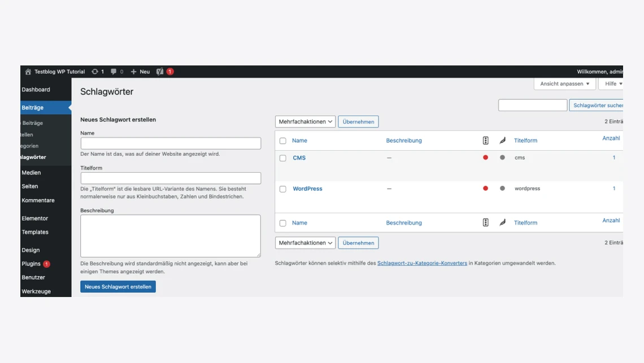Click the plus icon next to Neu
Image resolution: width=644 pixels, height=363 pixels.
134,72
